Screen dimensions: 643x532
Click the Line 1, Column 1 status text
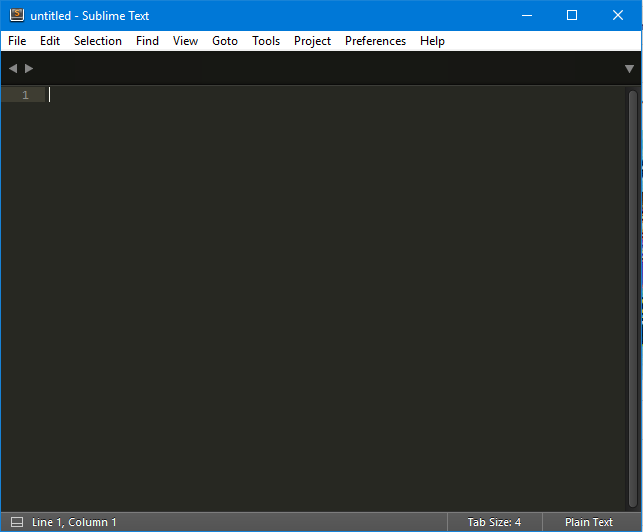[x=74, y=522]
